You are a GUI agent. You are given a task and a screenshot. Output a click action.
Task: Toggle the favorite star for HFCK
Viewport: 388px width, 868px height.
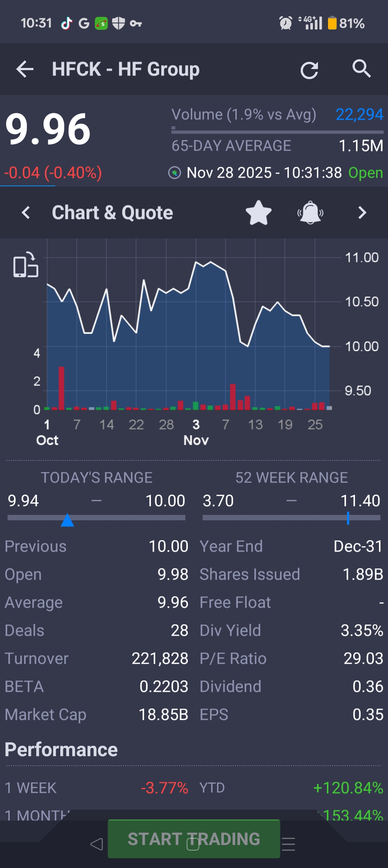258,213
